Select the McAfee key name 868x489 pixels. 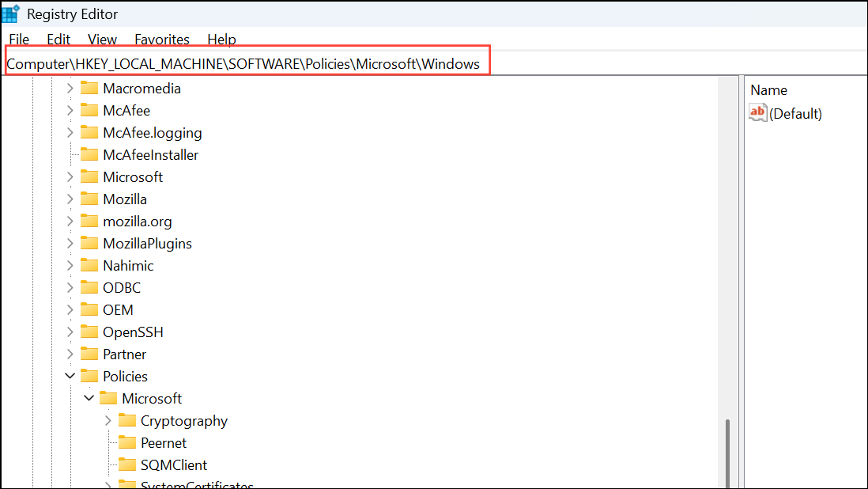click(x=126, y=111)
